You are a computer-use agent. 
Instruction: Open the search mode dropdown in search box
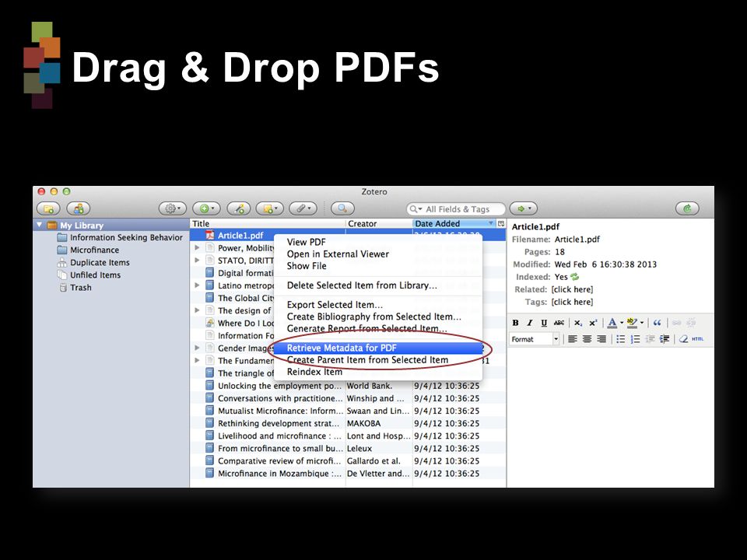pyautogui.click(x=416, y=209)
